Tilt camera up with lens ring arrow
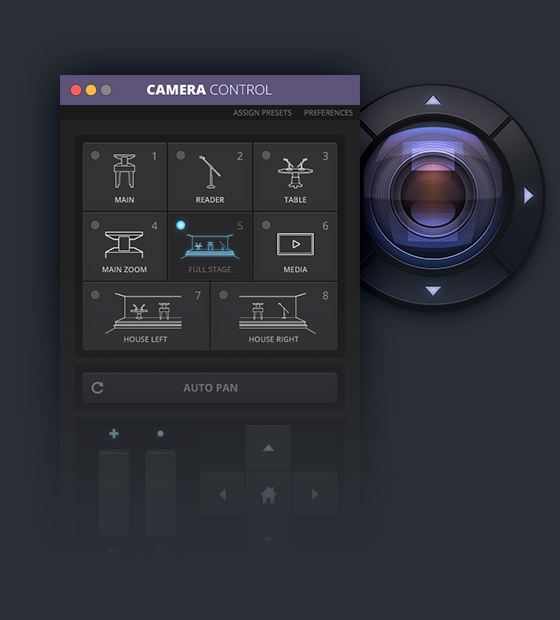The width and height of the screenshot is (560, 620). pos(433,100)
